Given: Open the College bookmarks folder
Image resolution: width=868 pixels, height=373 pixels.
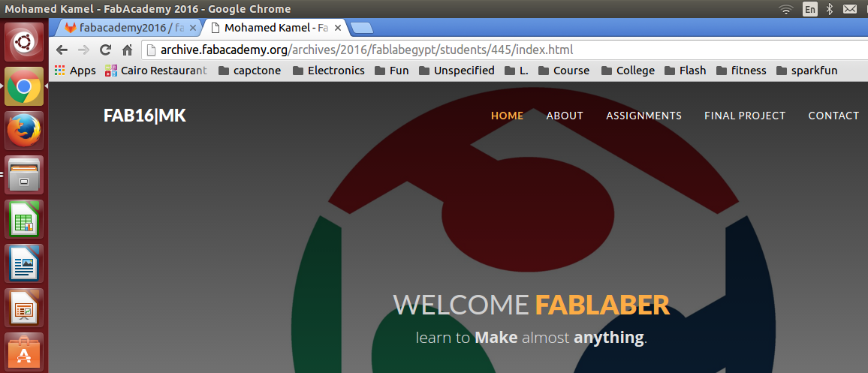Looking at the screenshot, I should [x=628, y=71].
